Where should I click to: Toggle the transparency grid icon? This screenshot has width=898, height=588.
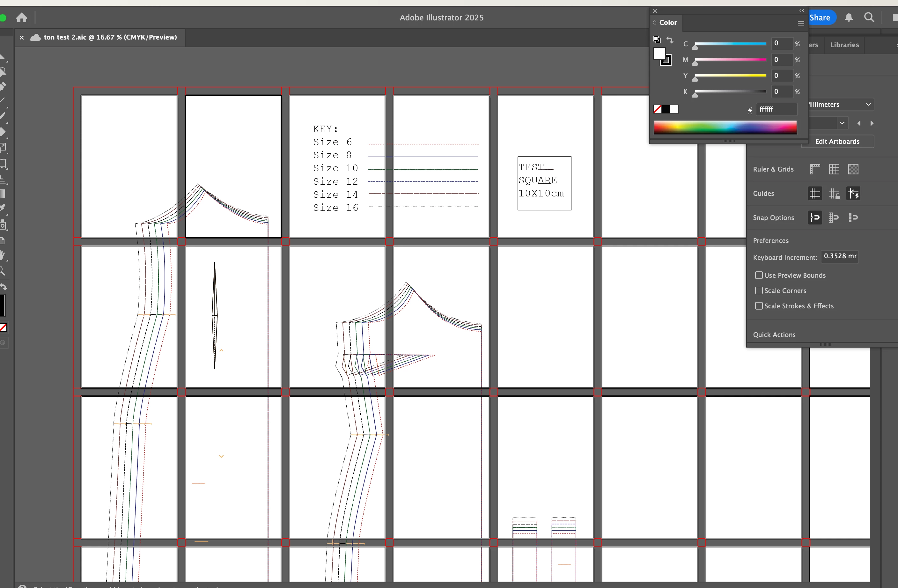(853, 169)
